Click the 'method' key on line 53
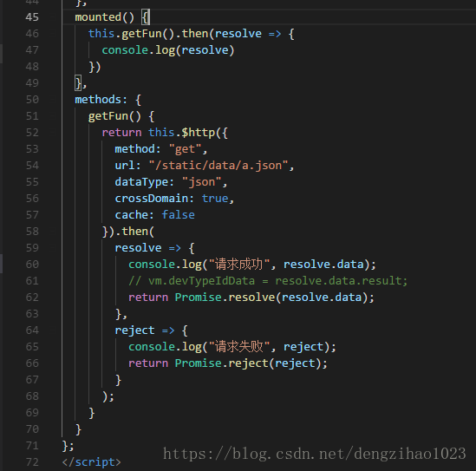 pyautogui.click(x=134, y=149)
